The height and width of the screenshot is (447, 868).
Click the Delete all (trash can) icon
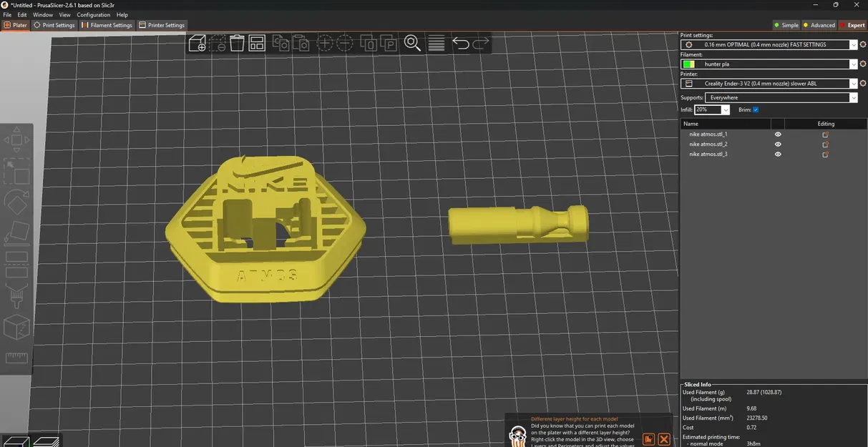pyautogui.click(x=237, y=44)
